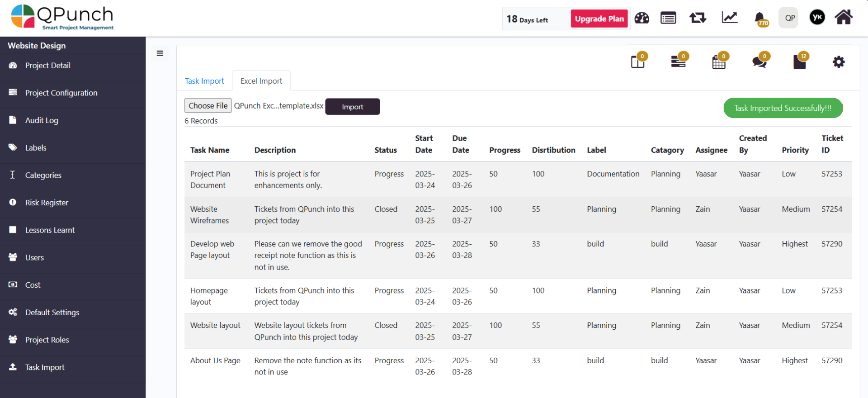Open the calendar icon in project toolbar
868x398 pixels.
pyautogui.click(x=719, y=62)
